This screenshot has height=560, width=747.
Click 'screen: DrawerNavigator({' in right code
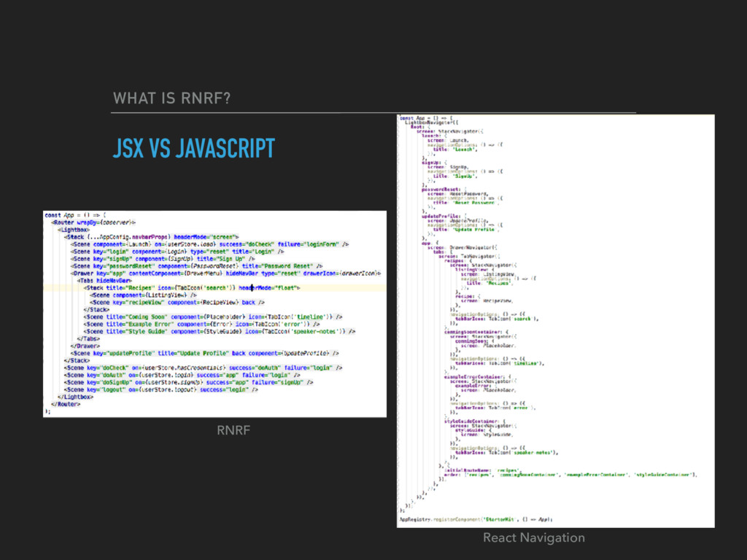pyautogui.click(x=462, y=247)
